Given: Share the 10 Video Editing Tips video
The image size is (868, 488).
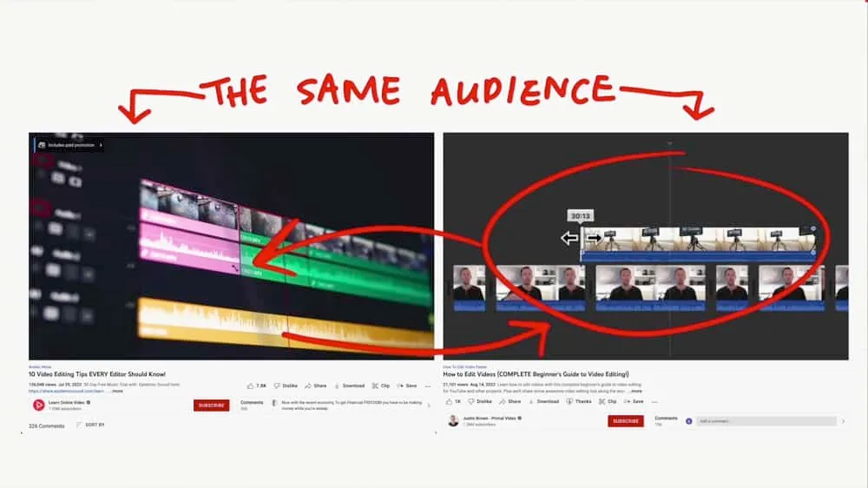Looking at the screenshot, I should click(x=315, y=386).
